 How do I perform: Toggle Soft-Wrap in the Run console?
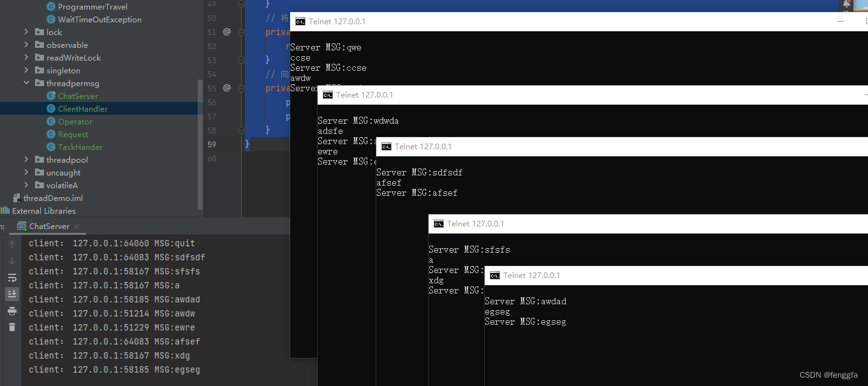[12, 278]
